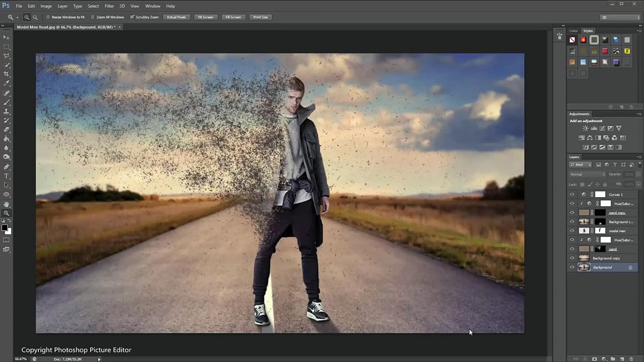
Task: Select the Pen tool
Action: [6, 167]
